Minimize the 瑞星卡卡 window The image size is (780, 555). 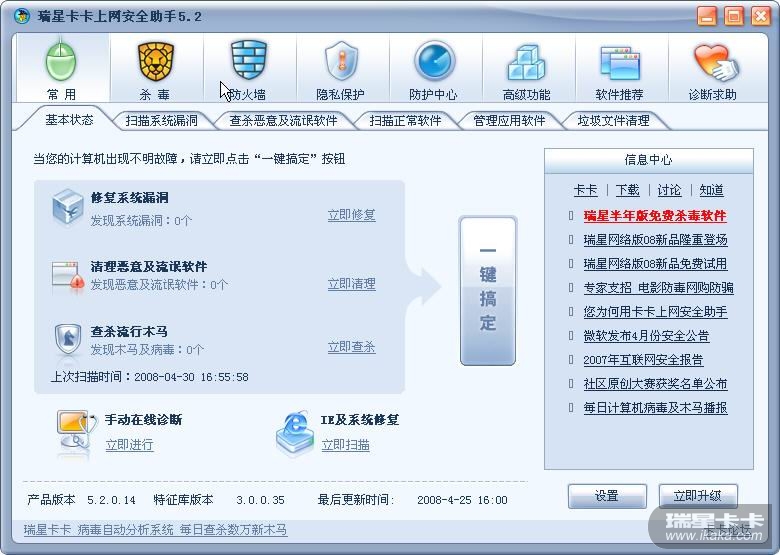(x=707, y=16)
